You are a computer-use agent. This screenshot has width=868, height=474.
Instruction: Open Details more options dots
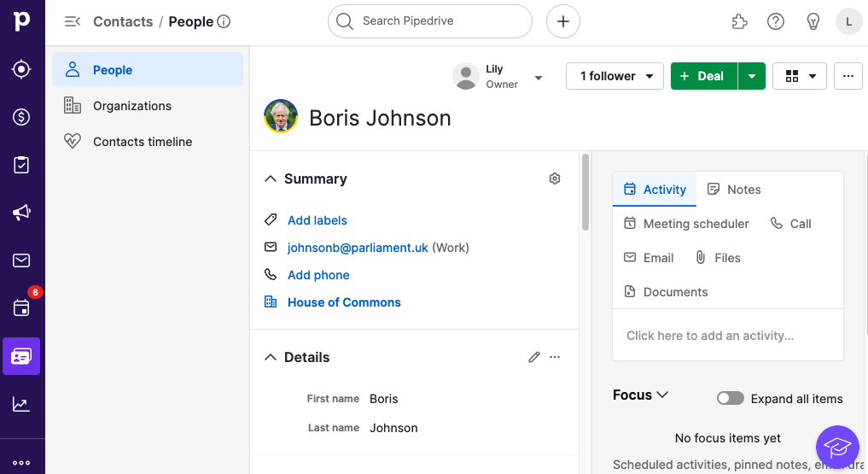(555, 357)
